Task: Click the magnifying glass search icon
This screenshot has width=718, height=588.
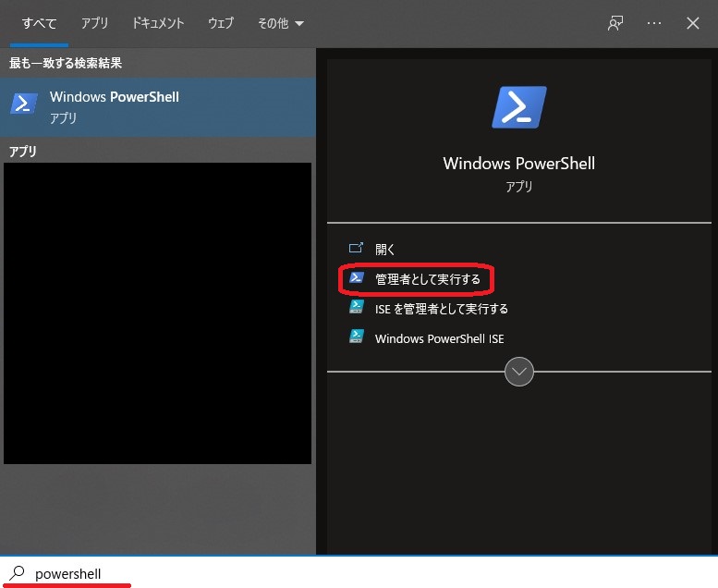Action: [x=17, y=573]
